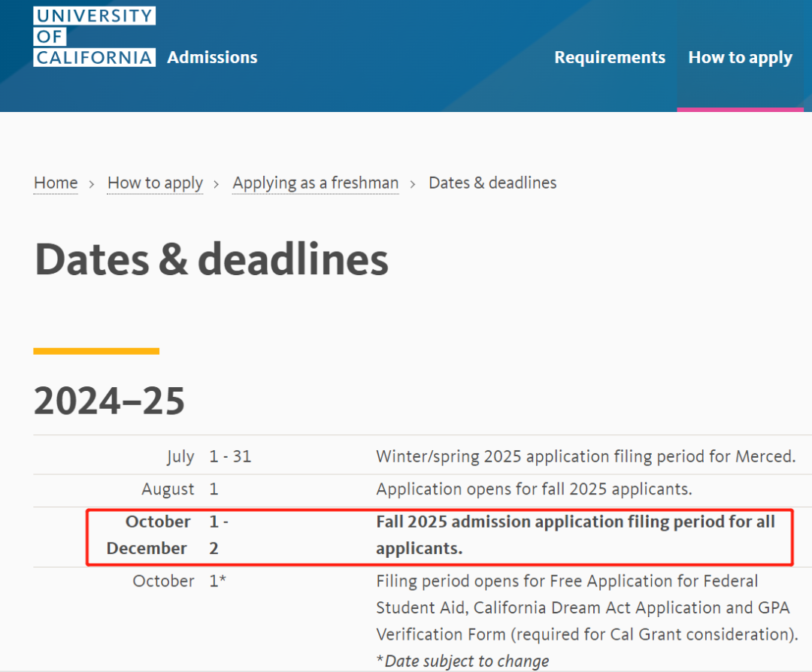Click the large Dates & deadlines page heading
The width and height of the screenshot is (812, 672).
click(x=211, y=259)
